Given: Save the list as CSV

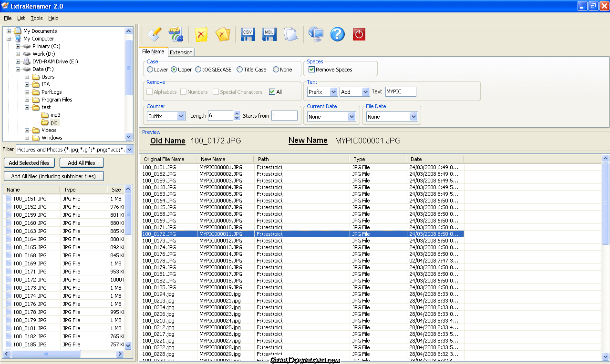Looking at the screenshot, I should (x=248, y=34).
